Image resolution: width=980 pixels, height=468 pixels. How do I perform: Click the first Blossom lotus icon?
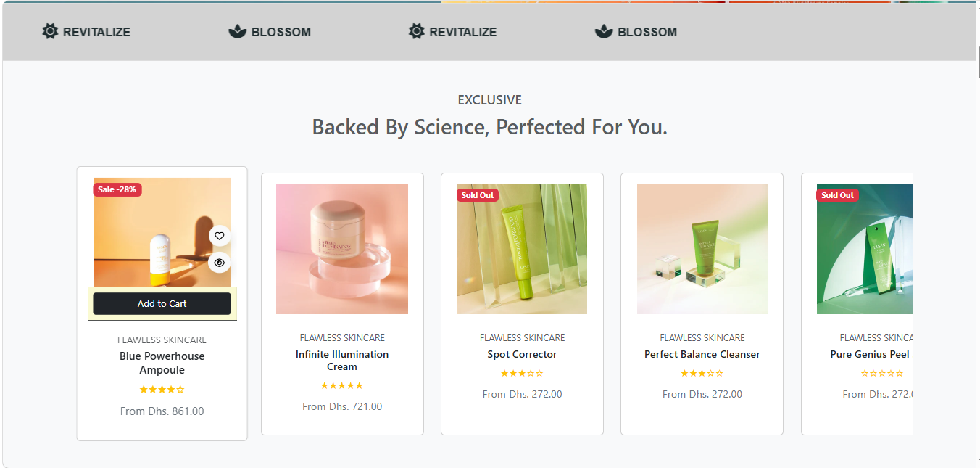coord(238,31)
